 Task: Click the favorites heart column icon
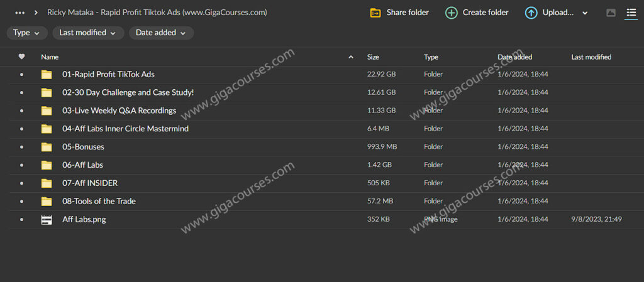coord(22,57)
